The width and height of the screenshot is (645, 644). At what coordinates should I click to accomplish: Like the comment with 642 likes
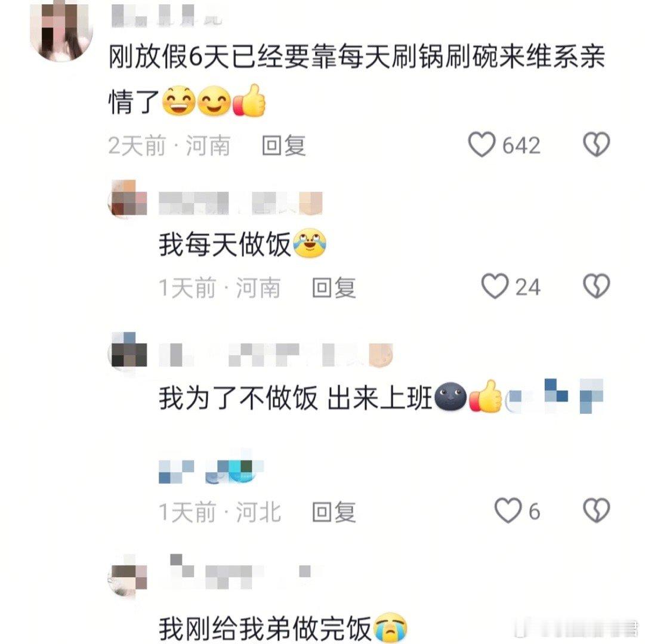point(482,145)
